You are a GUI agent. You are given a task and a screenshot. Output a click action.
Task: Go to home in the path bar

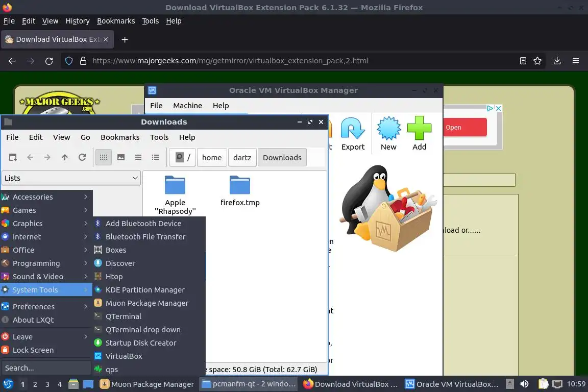tap(212, 158)
